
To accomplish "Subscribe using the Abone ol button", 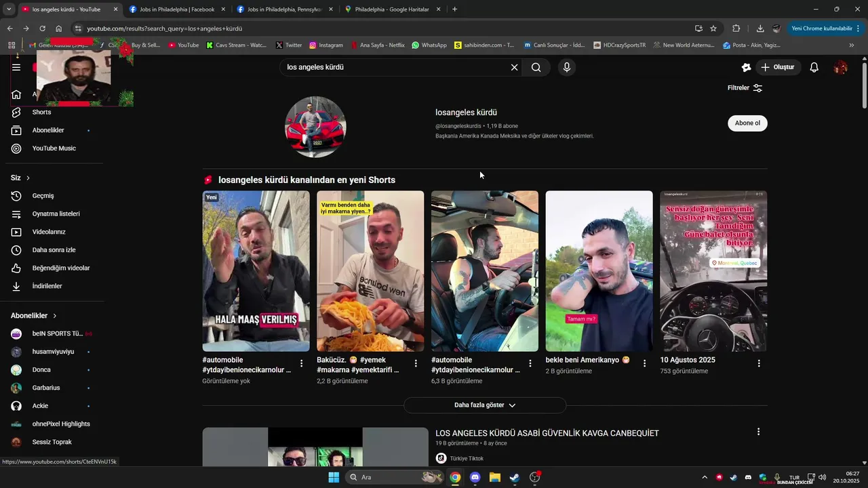I will (747, 123).
